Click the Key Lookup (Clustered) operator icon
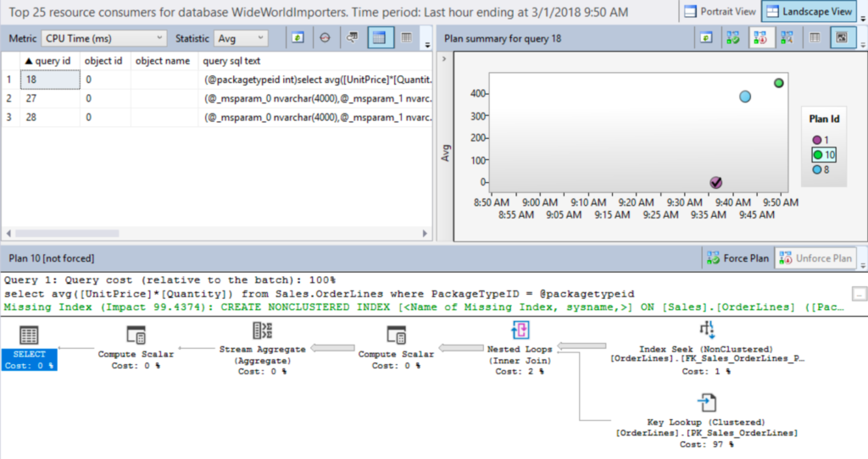868x459 pixels. tap(706, 402)
